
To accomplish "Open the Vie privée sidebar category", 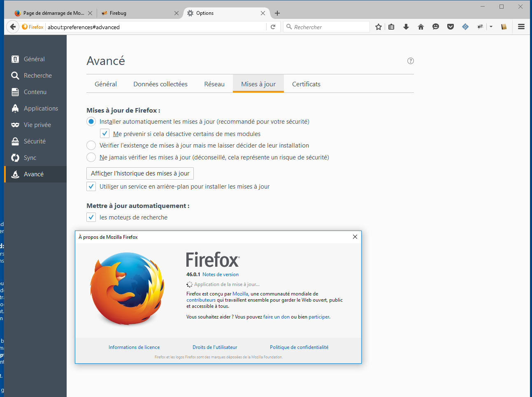I will point(35,125).
